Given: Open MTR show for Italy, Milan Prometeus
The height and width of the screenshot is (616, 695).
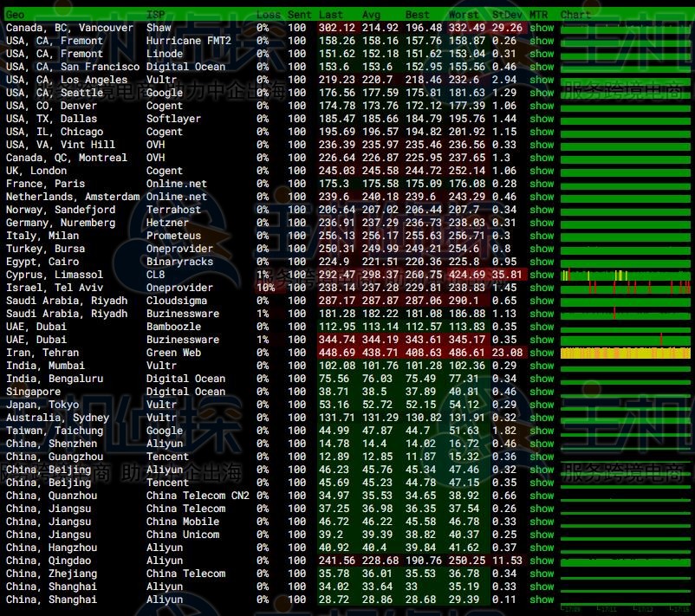Looking at the screenshot, I should 542,236.
